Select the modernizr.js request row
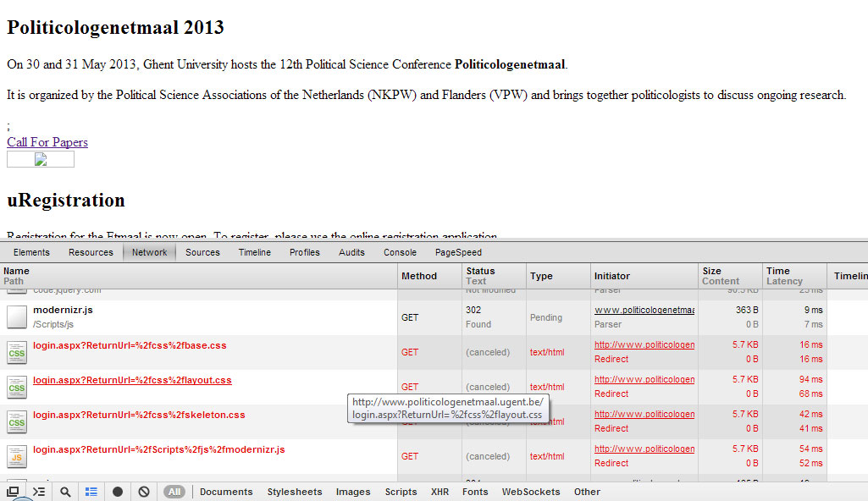Screen dimensions: 868x501 pyautogui.click(x=434, y=317)
